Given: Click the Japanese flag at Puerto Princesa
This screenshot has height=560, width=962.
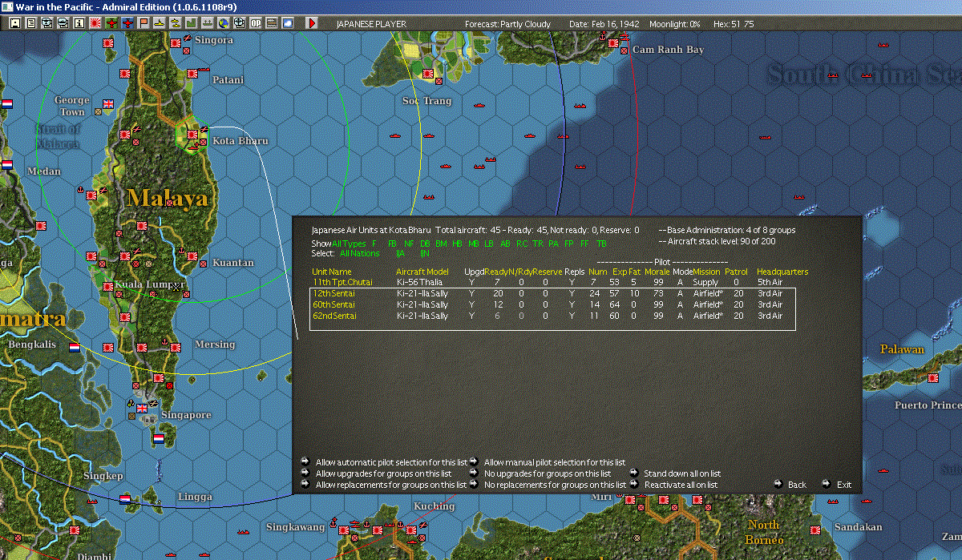Looking at the screenshot, I should tap(933, 377).
